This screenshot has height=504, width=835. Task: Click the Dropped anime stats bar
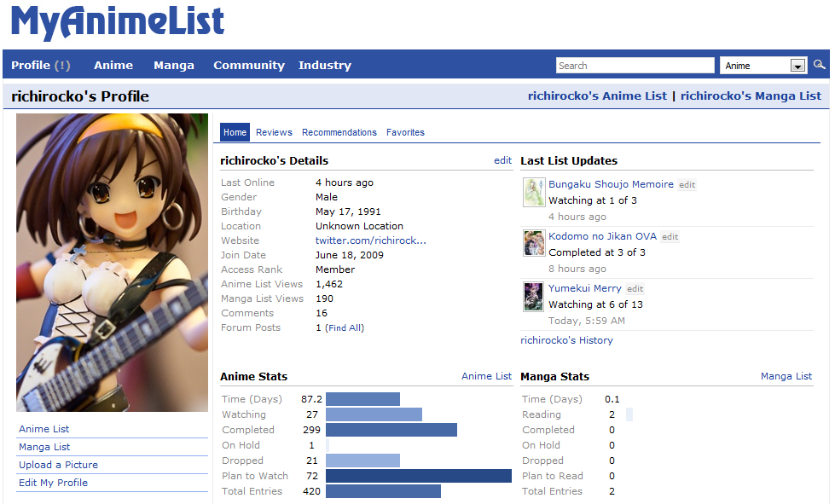(x=362, y=461)
